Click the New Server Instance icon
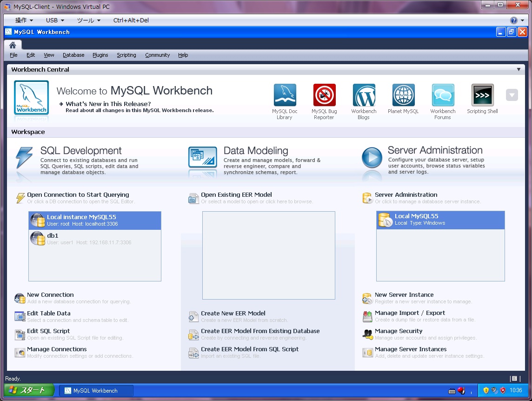The height and width of the screenshot is (401, 532). click(x=367, y=298)
